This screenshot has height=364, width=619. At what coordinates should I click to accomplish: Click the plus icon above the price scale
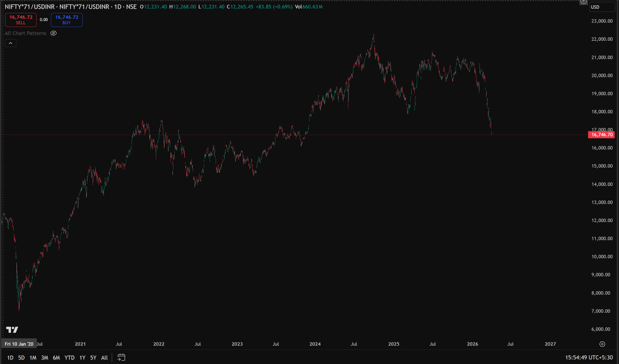pyautogui.click(x=583, y=3)
